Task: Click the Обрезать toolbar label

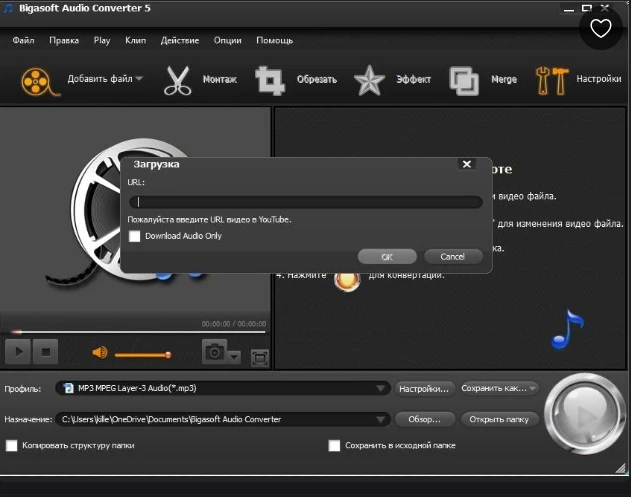Action: 317,79
